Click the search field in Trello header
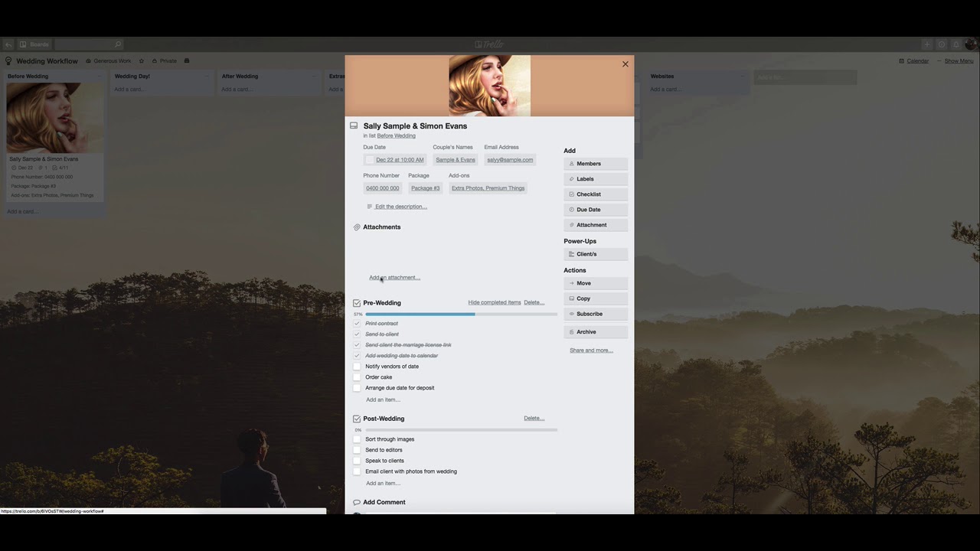 tap(89, 44)
